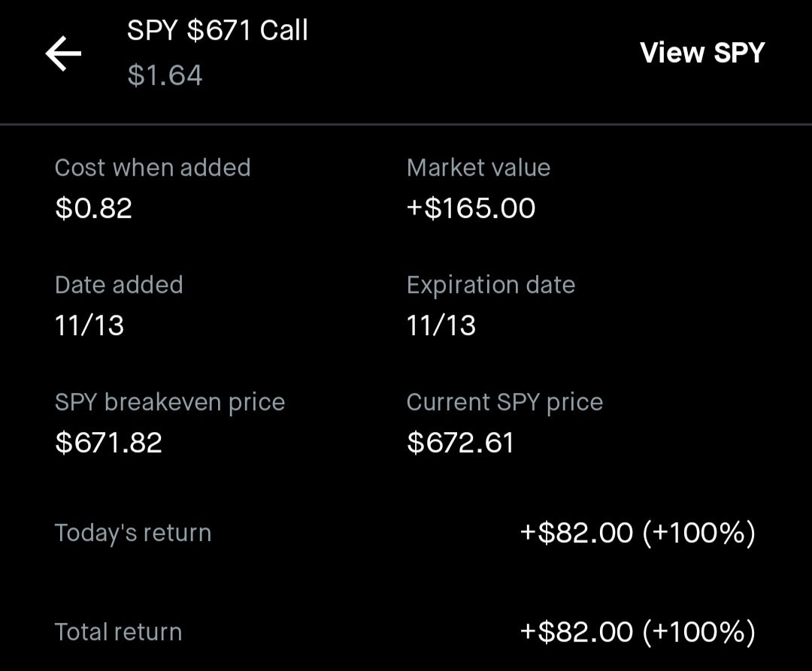Select the Market value label
This screenshot has height=671, width=812.
(478, 168)
